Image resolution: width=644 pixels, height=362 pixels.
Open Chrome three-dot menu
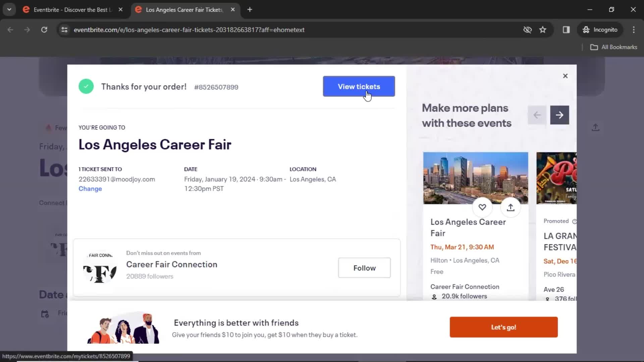click(x=634, y=30)
